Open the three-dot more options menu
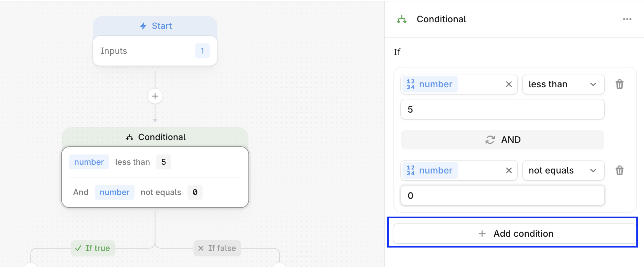644x267 pixels. pyautogui.click(x=627, y=19)
